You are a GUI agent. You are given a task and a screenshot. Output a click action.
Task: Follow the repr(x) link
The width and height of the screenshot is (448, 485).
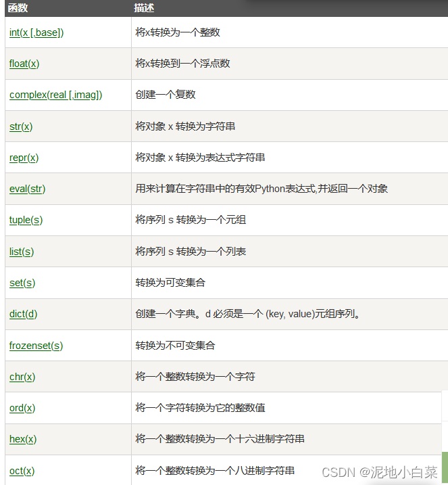click(x=24, y=158)
